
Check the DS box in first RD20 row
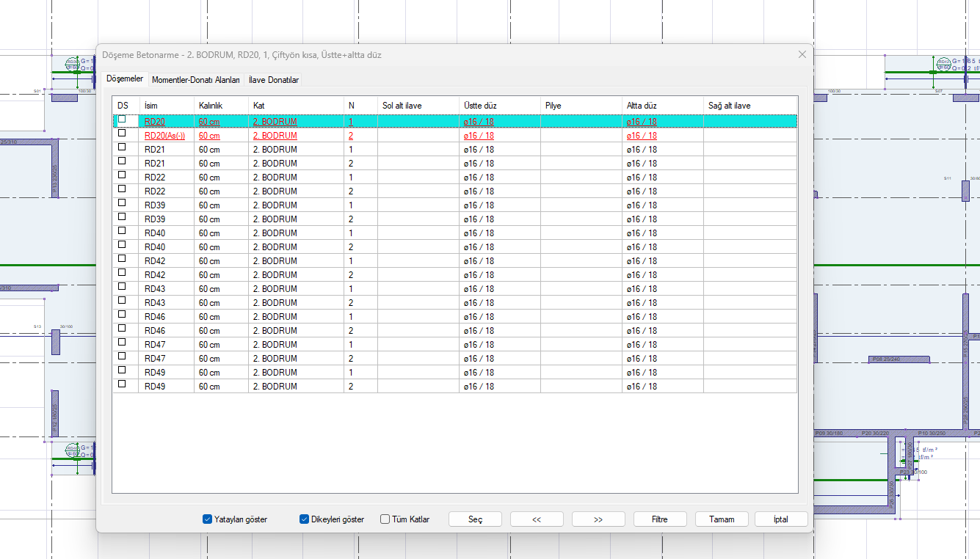pyautogui.click(x=122, y=119)
